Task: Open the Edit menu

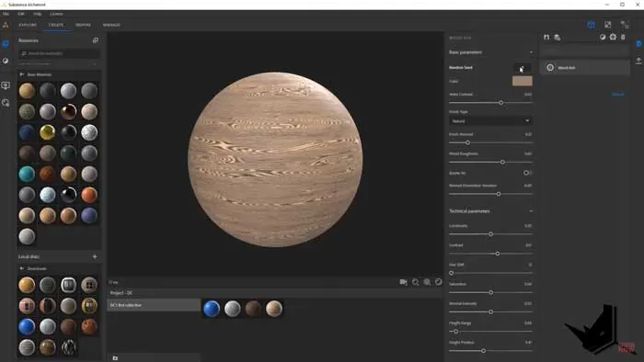Action: [x=21, y=14]
